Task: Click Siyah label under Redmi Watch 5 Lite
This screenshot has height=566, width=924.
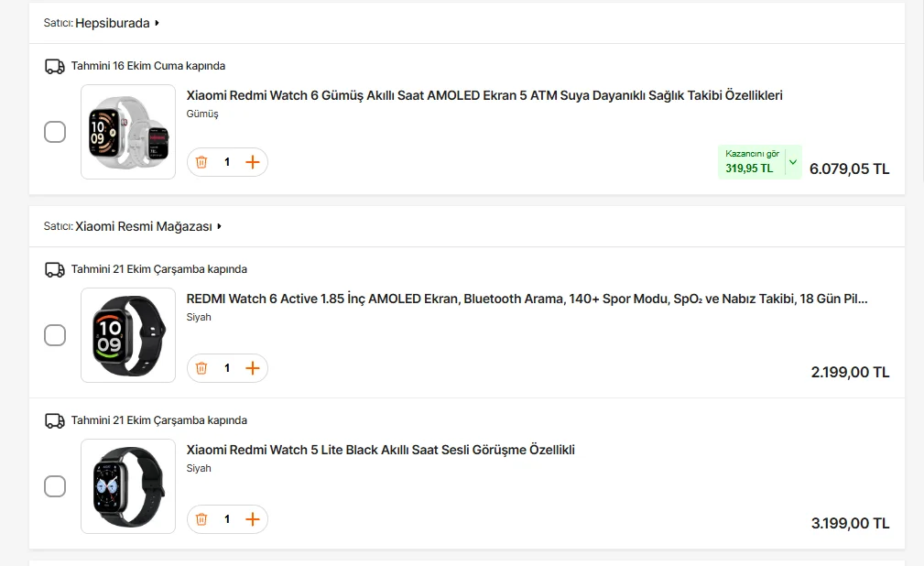Action: 199,468
